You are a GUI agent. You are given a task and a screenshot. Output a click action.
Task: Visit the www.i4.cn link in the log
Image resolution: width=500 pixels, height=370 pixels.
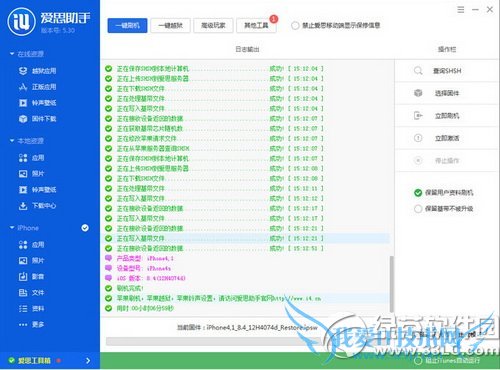(298, 298)
